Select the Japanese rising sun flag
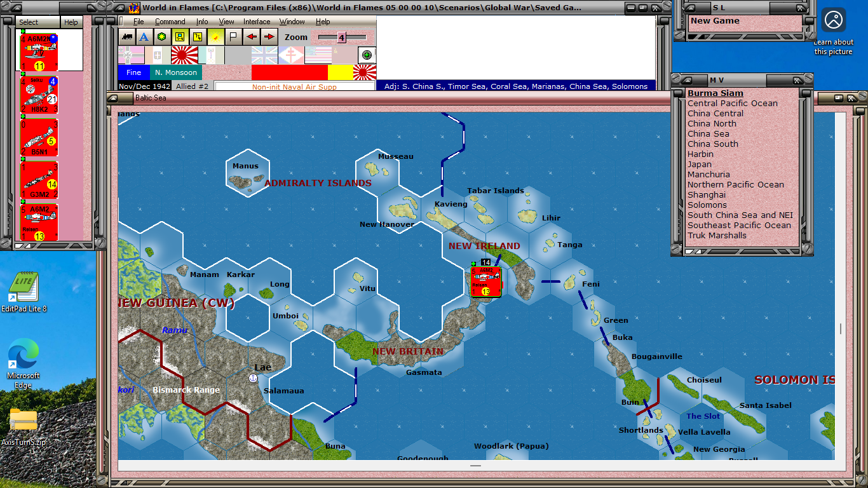The height and width of the screenshot is (488, 868). 184,55
